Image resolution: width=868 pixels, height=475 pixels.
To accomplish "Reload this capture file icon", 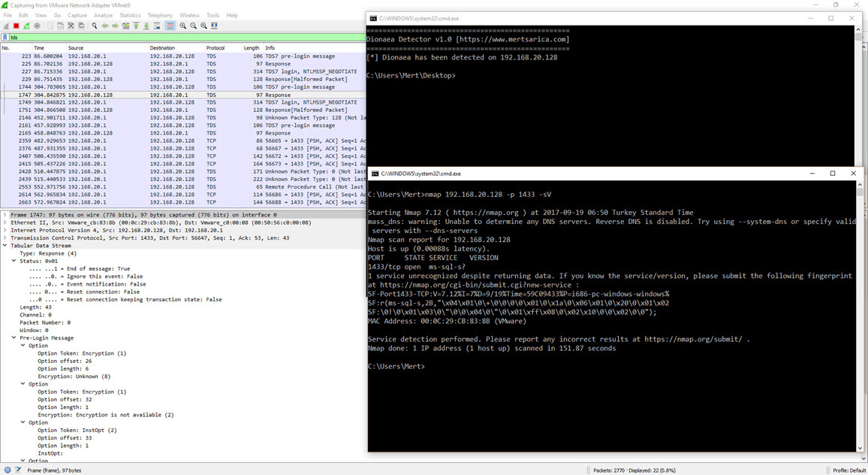I will tap(81, 26).
